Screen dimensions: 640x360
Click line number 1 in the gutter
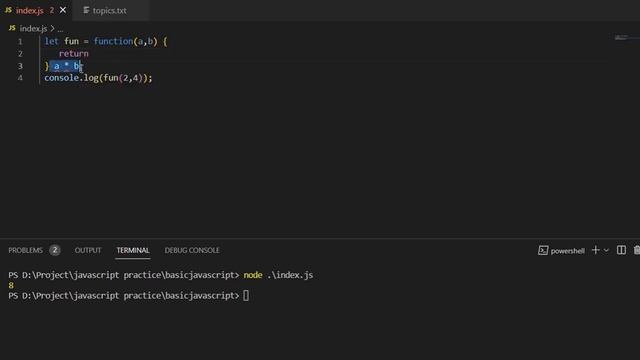20,42
